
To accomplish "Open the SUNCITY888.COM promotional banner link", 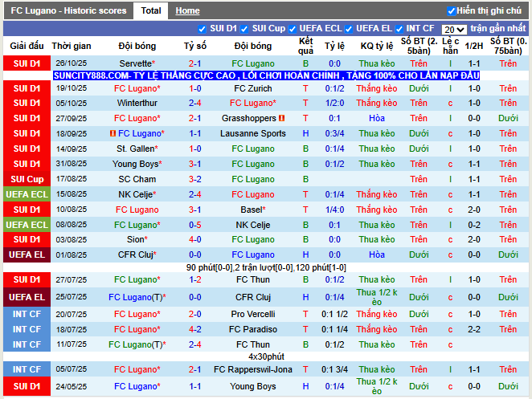I will pos(265,75).
